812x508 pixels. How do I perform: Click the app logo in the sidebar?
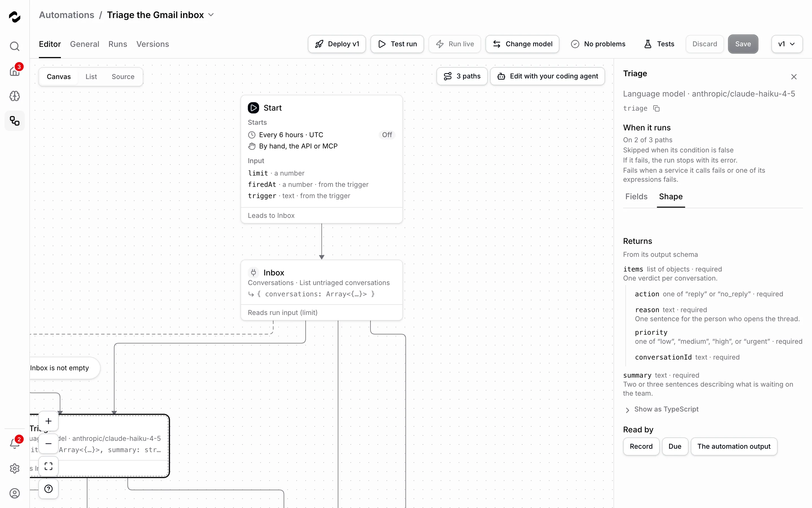click(x=14, y=16)
